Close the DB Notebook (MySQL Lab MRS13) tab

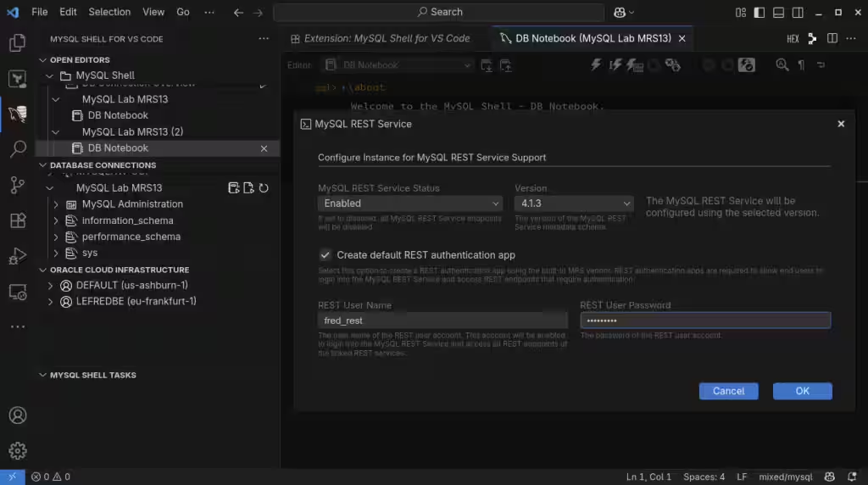682,38
